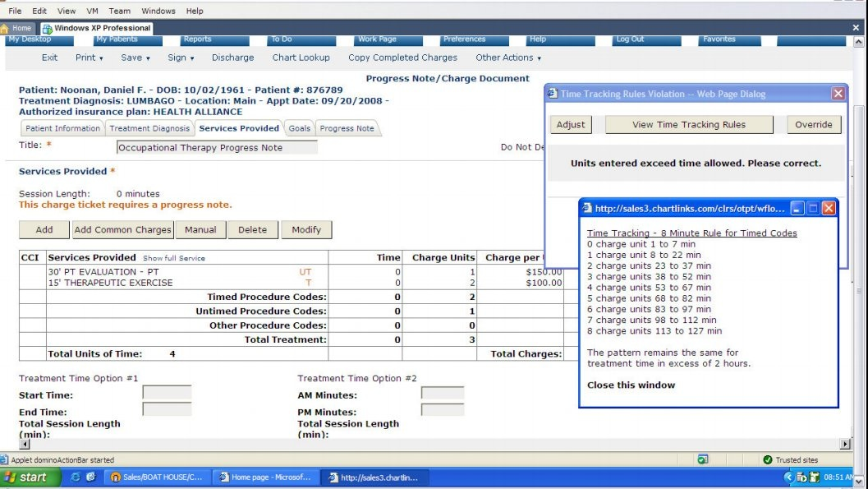This screenshot has height=489, width=868.
Task: Switch to Home page - Microsoft taskbar item
Action: 266,477
